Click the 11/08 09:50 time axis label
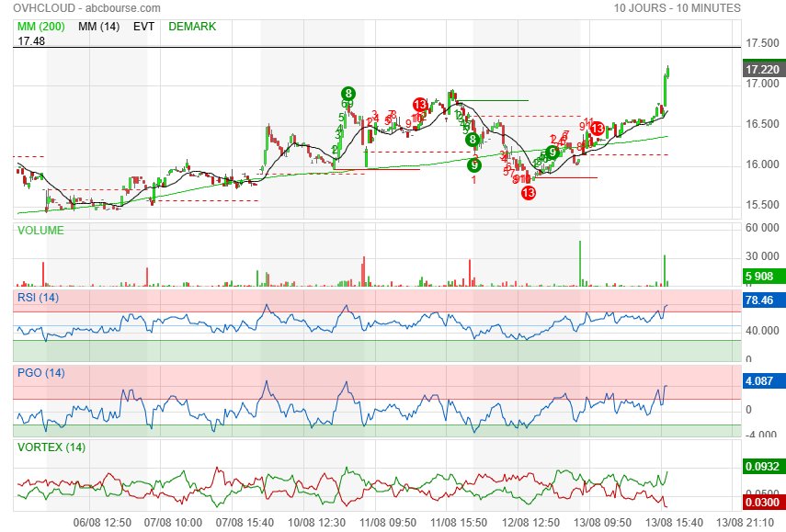 tap(388, 523)
